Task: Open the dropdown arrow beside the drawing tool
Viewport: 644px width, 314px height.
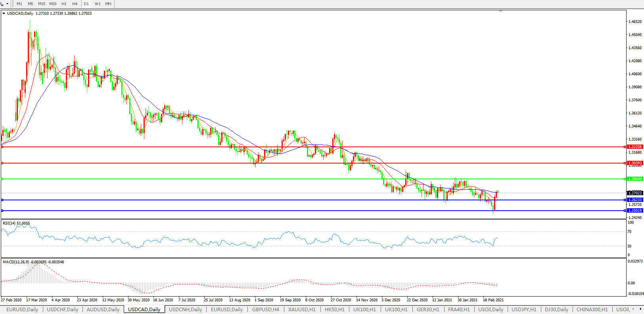Action: tap(7, 4)
